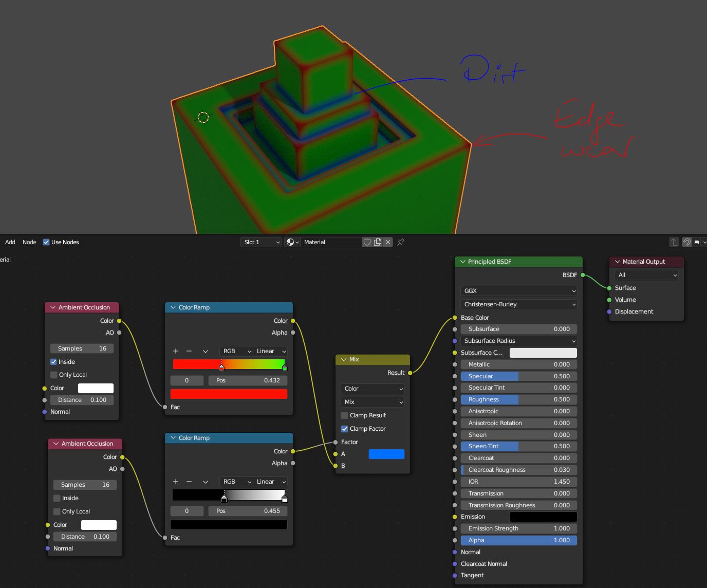
Task: Toggle node snapping magnet icon
Action: (x=686, y=242)
